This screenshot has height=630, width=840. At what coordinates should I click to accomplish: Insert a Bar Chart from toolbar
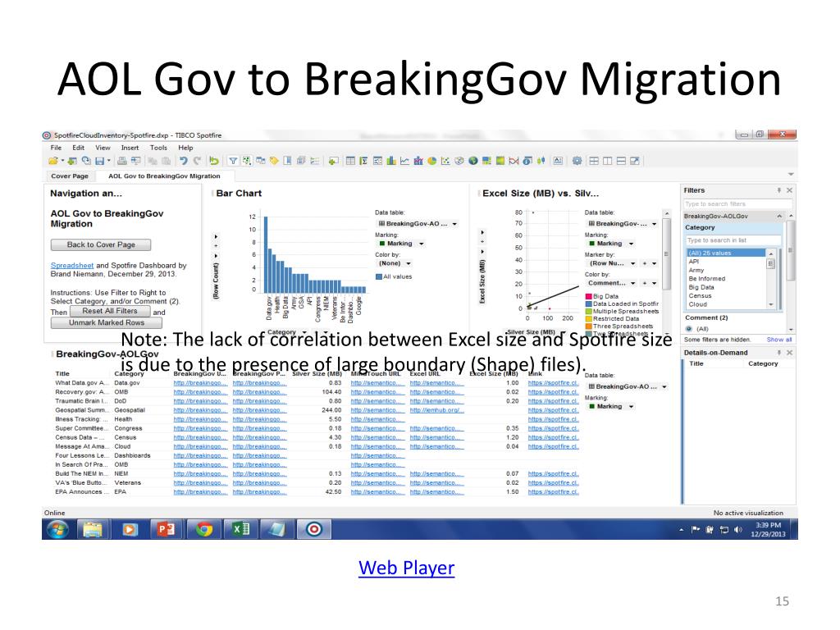coord(390,161)
